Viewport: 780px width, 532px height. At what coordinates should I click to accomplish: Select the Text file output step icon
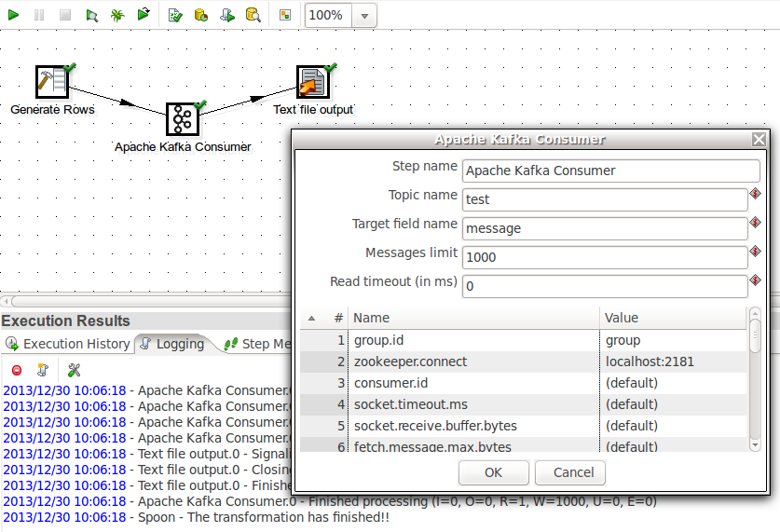click(313, 82)
